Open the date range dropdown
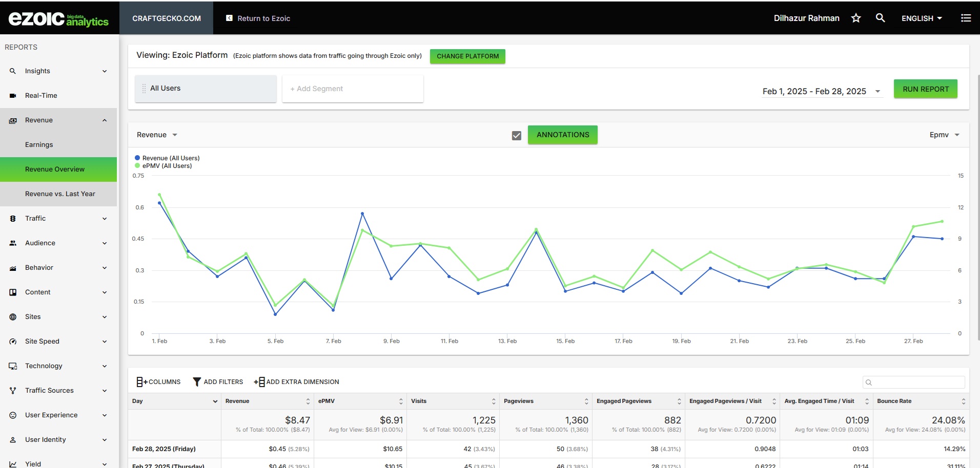 click(822, 91)
